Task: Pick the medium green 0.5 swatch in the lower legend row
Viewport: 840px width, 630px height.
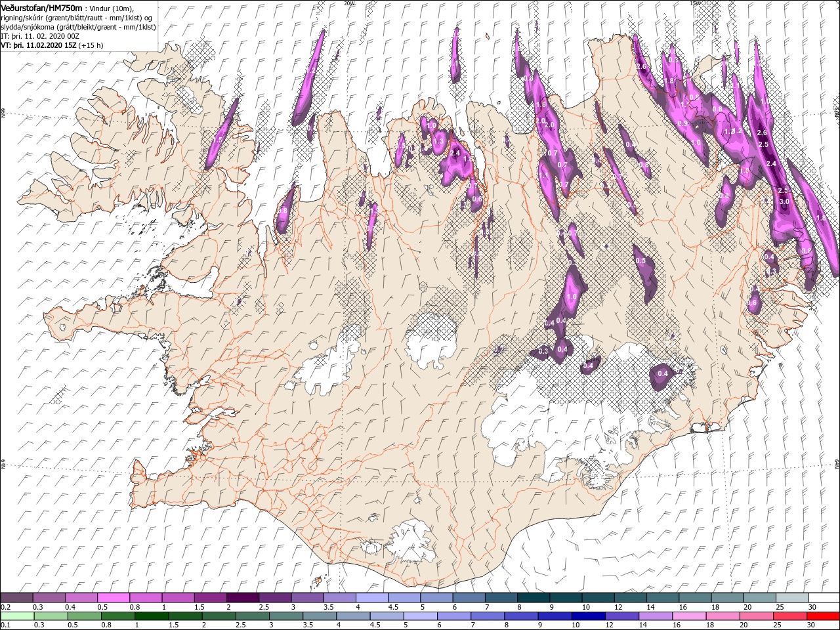Action: point(85,616)
